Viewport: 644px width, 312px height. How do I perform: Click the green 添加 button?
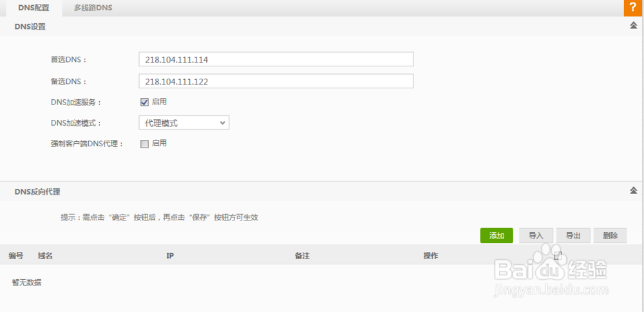coord(497,235)
